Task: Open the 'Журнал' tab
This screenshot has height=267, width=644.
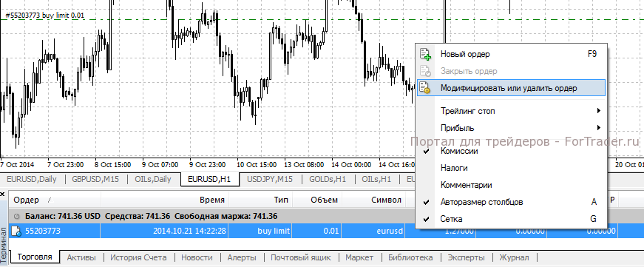Action: coord(514,257)
